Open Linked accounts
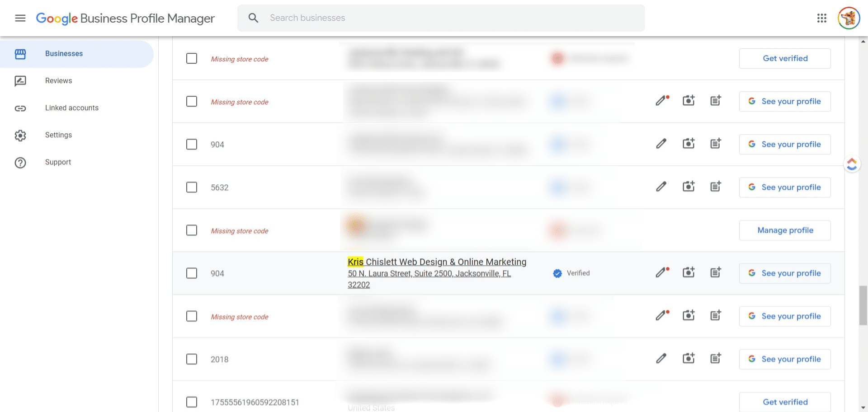This screenshot has height=412, width=868. (77, 108)
